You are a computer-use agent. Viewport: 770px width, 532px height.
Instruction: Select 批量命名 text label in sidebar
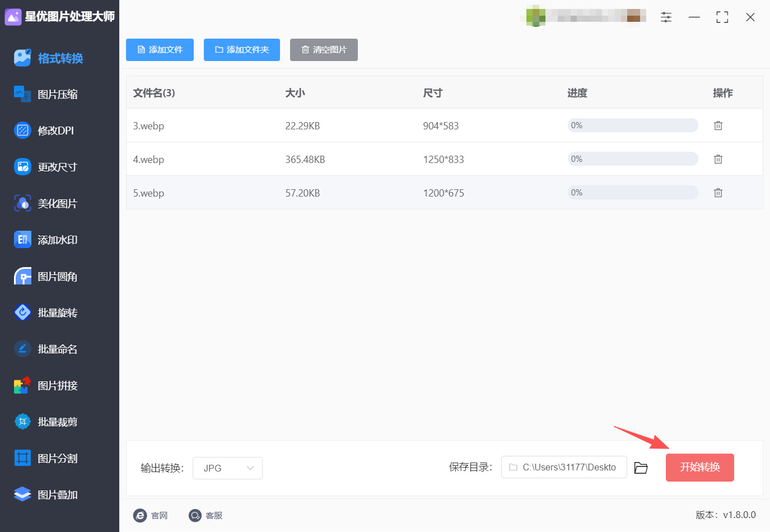click(x=58, y=349)
